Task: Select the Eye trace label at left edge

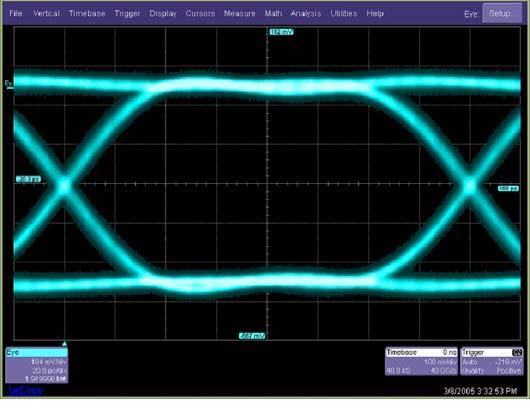Action: [9, 84]
